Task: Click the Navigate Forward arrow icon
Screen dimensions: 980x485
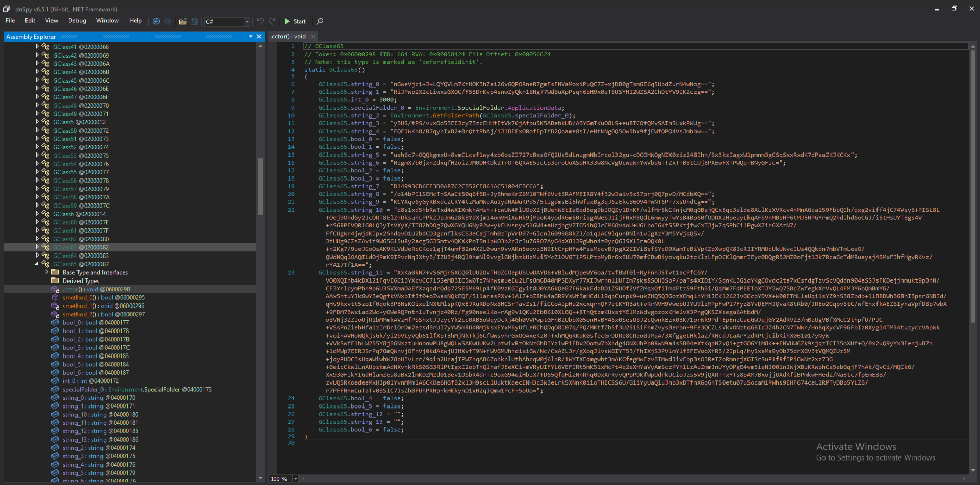Action: pos(167,21)
